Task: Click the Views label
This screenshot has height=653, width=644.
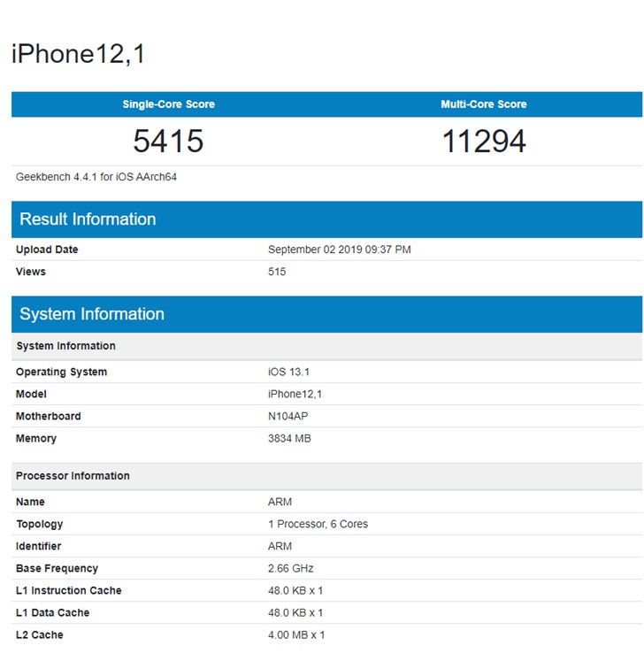Action: tap(31, 272)
